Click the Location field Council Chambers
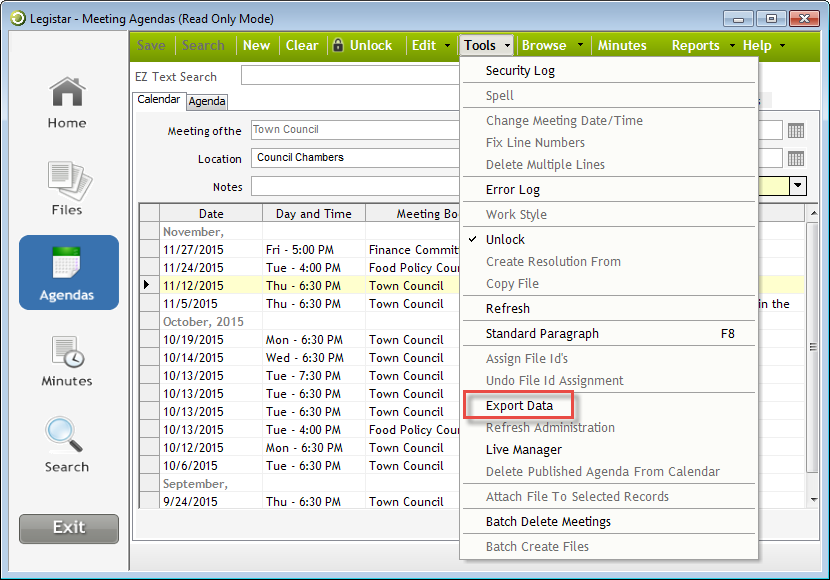The height and width of the screenshot is (580, 830). tap(355, 158)
